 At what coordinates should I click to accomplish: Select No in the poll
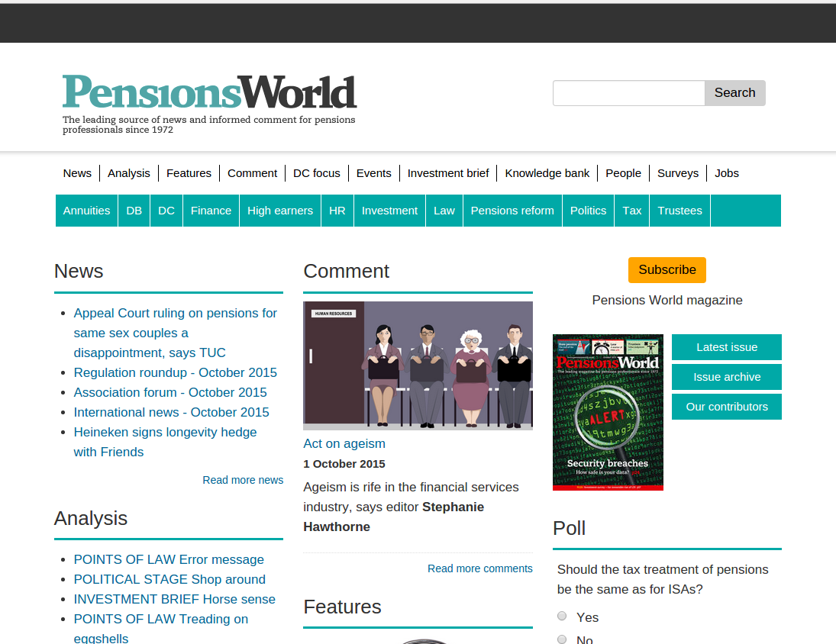tap(562, 639)
